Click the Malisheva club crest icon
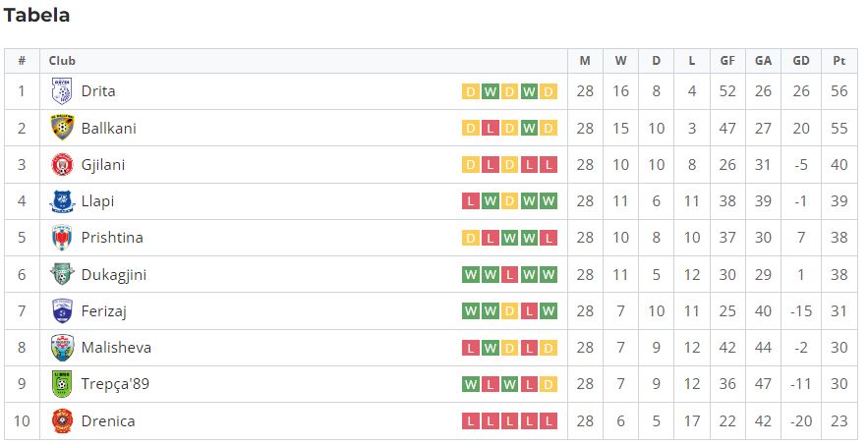The height and width of the screenshot is (445, 868). (x=62, y=348)
